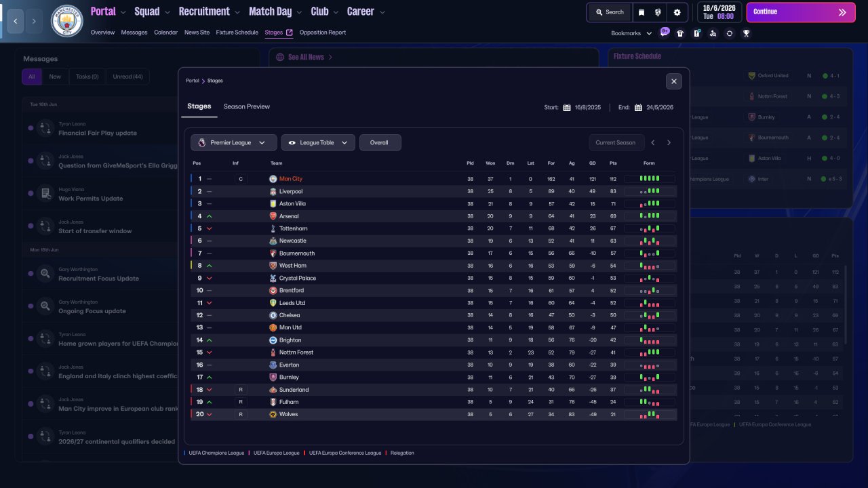Click the Current Season field
This screenshot has height=488, width=868.
tap(616, 142)
